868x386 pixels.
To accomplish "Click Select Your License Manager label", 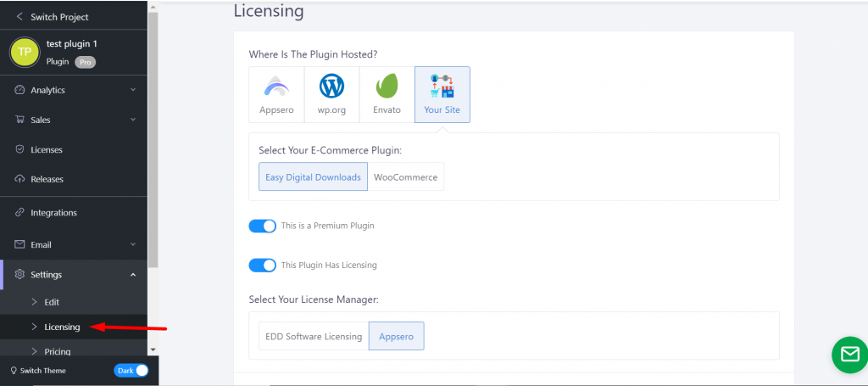I will (x=314, y=299).
